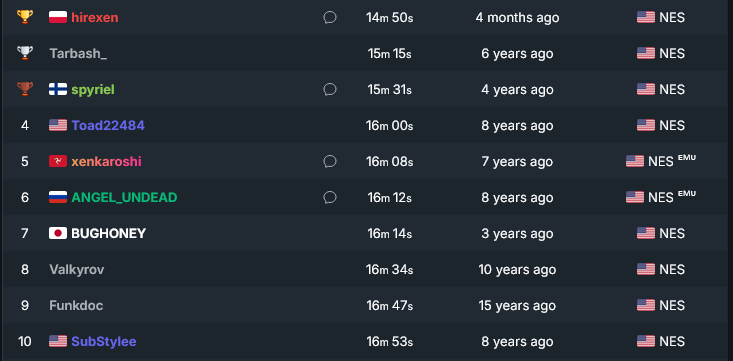Click the gold trophy icon for first place
733x361 pixels.
(x=25, y=17)
